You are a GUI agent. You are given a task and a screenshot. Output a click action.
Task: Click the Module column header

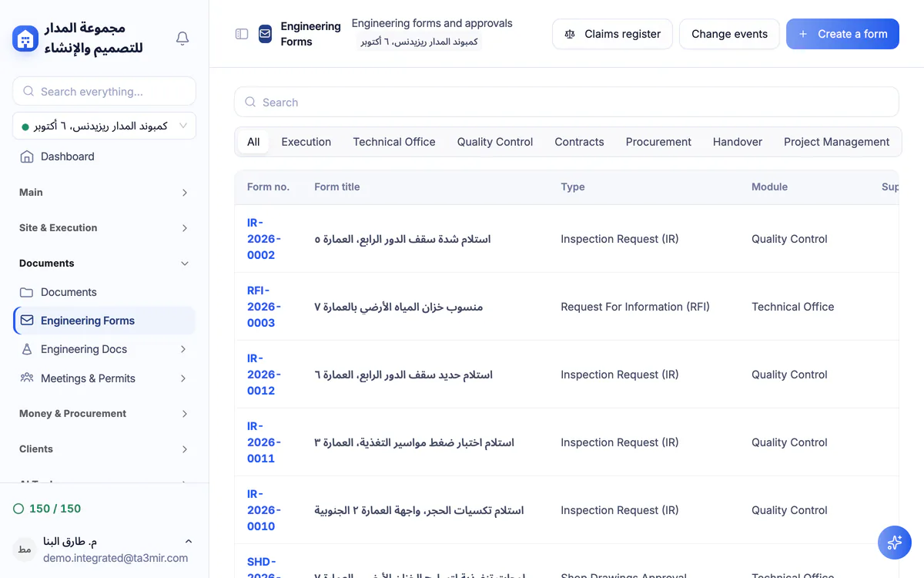tap(769, 187)
